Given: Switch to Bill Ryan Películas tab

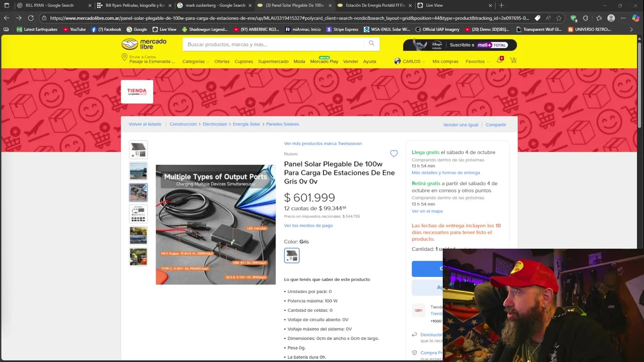Looking at the screenshot, I should point(134,5).
